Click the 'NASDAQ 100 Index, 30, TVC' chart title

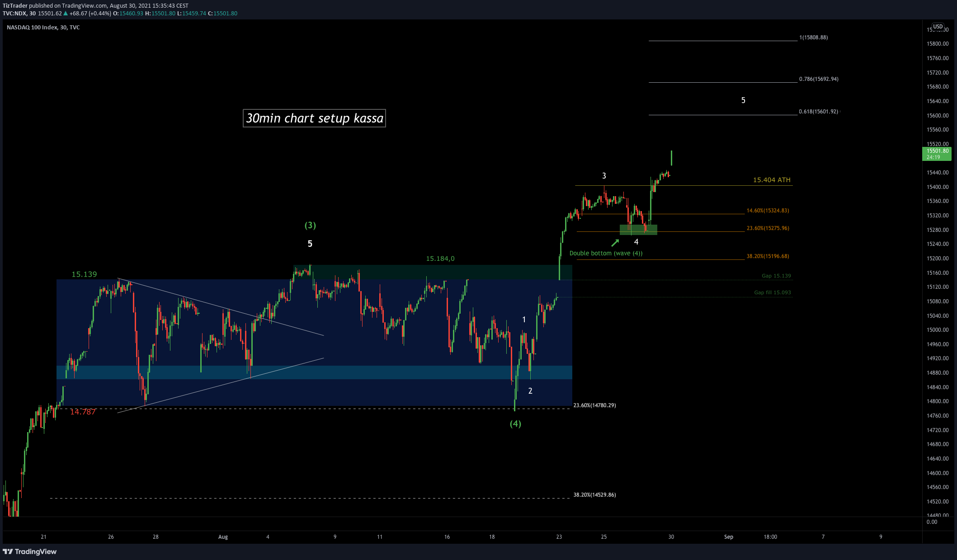(43, 28)
